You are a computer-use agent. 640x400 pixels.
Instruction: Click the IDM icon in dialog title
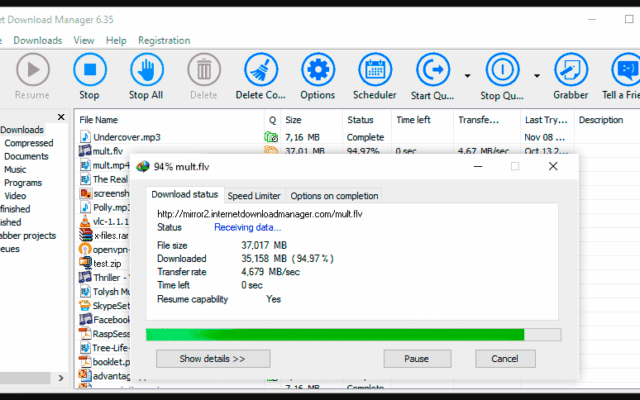pos(143,167)
